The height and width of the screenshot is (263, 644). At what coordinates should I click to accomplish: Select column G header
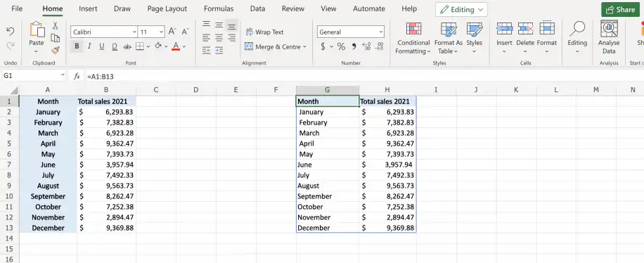328,90
